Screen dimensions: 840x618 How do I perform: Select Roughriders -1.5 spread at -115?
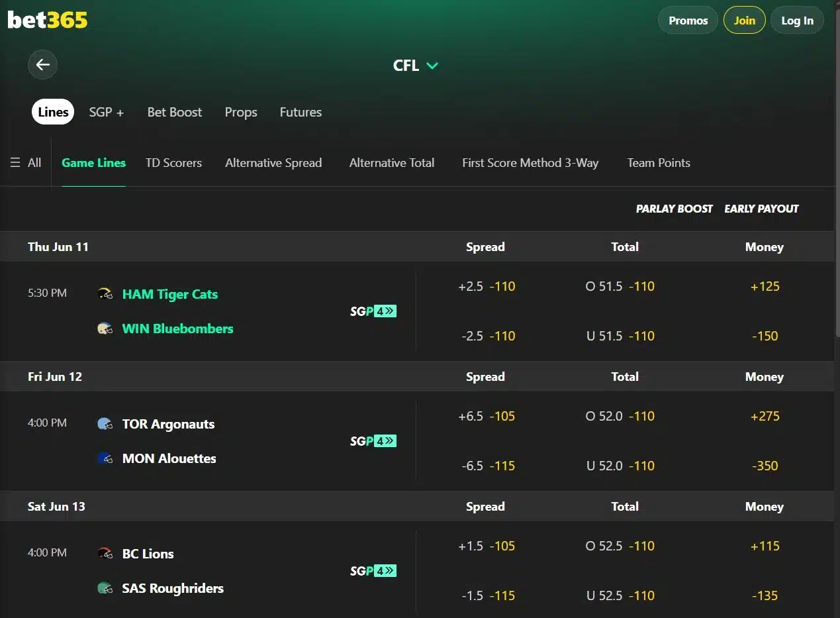click(488, 595)
